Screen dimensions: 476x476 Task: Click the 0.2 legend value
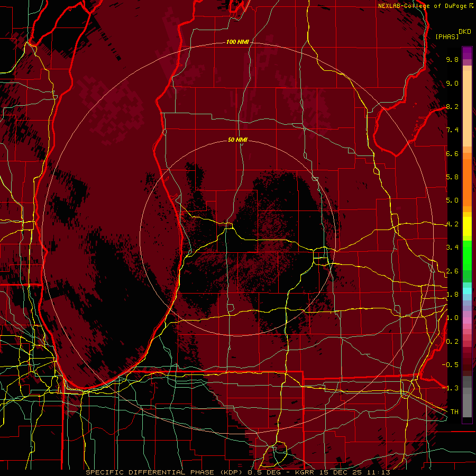[x=452, y=342]
